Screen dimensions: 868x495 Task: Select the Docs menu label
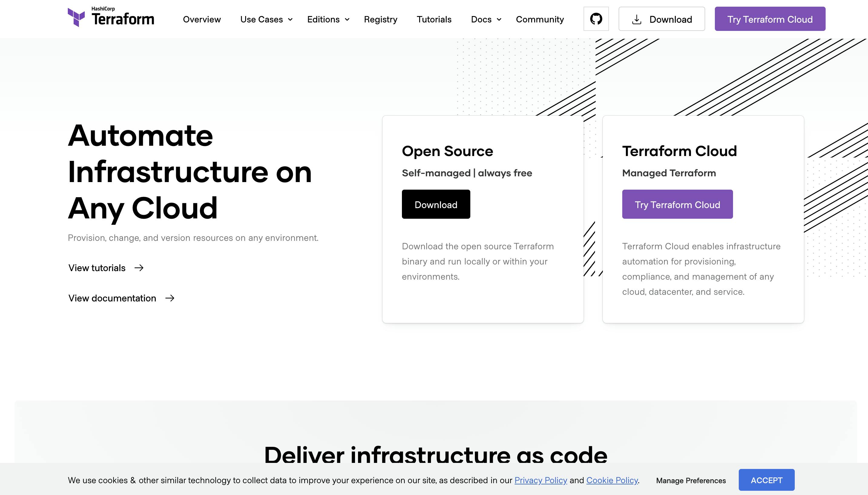tap(481, 19)
